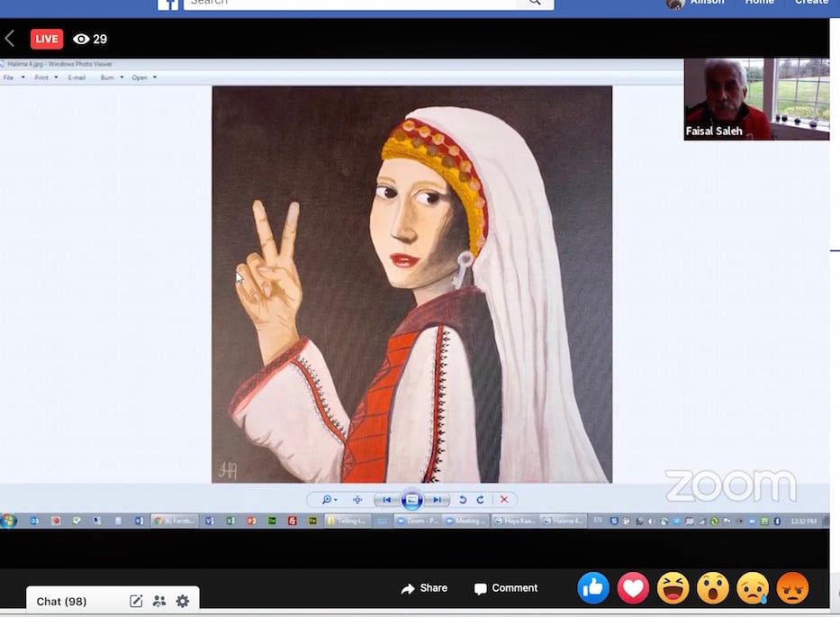Click the Actual Size fit icon
840x617 pixels.
[x=357, y=500]
